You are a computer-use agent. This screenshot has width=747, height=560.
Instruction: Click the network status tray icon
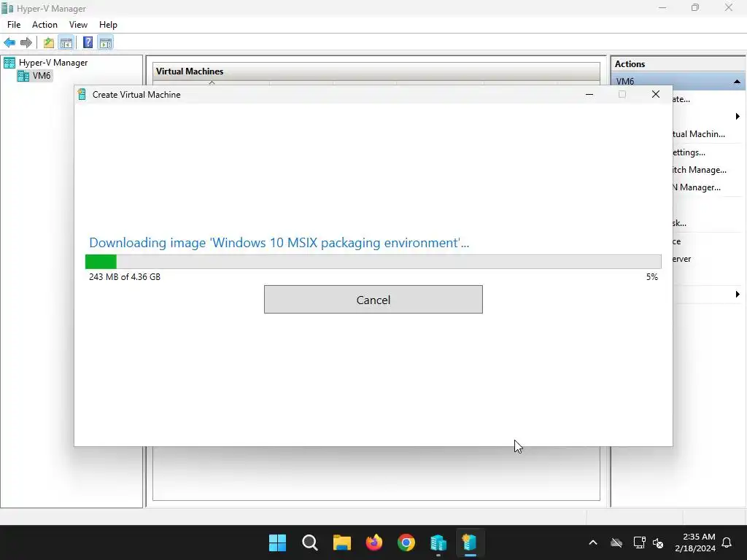pos(639,542)
